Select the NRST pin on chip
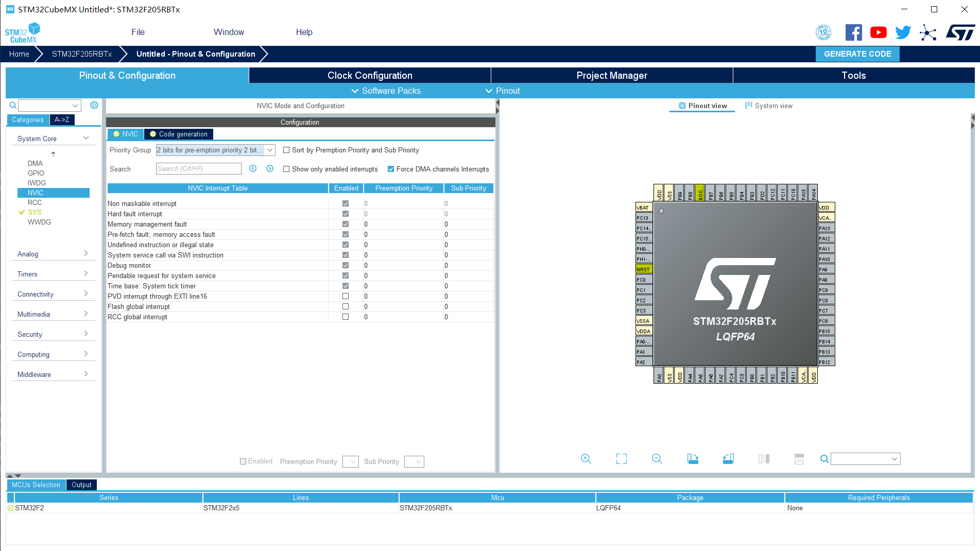Image resolution: width=980 pixels, height=551 pixels. coord(644,269)
